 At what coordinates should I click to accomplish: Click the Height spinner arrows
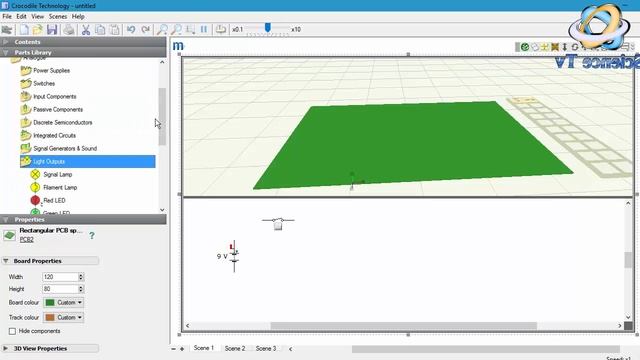(81, 289)
